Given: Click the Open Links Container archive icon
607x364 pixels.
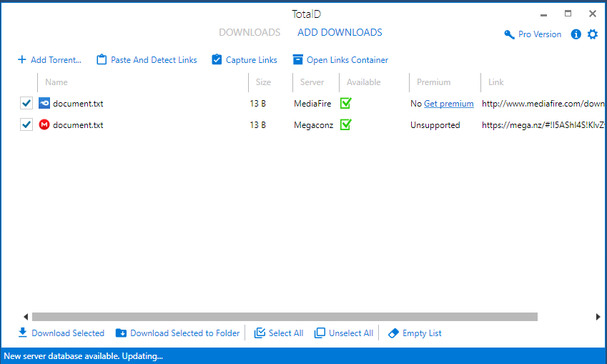Looking at the screenshot, I should coord(297,59).
